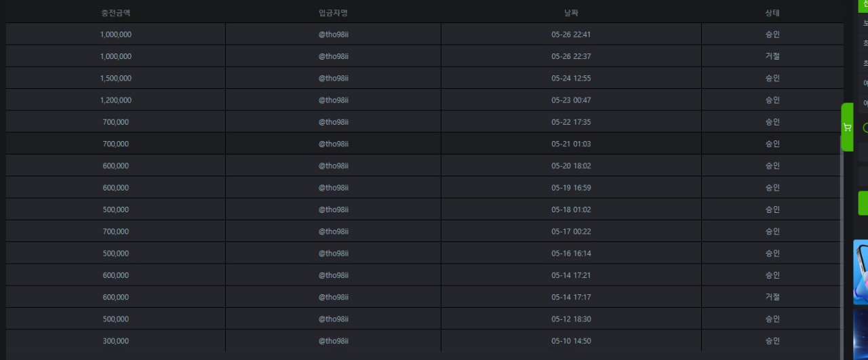Select the 1,500,000 charge amount cell

(x=115, y=78)
